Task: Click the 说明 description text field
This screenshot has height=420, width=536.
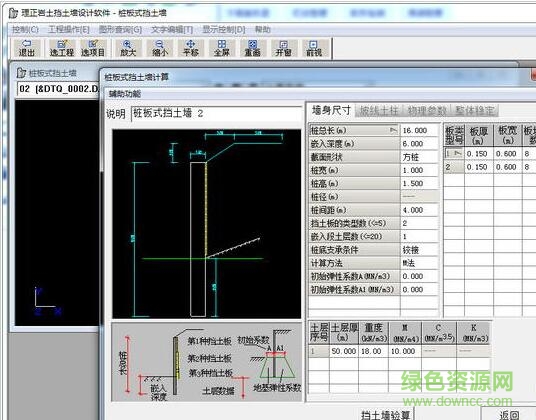Action: coord(217,113)
